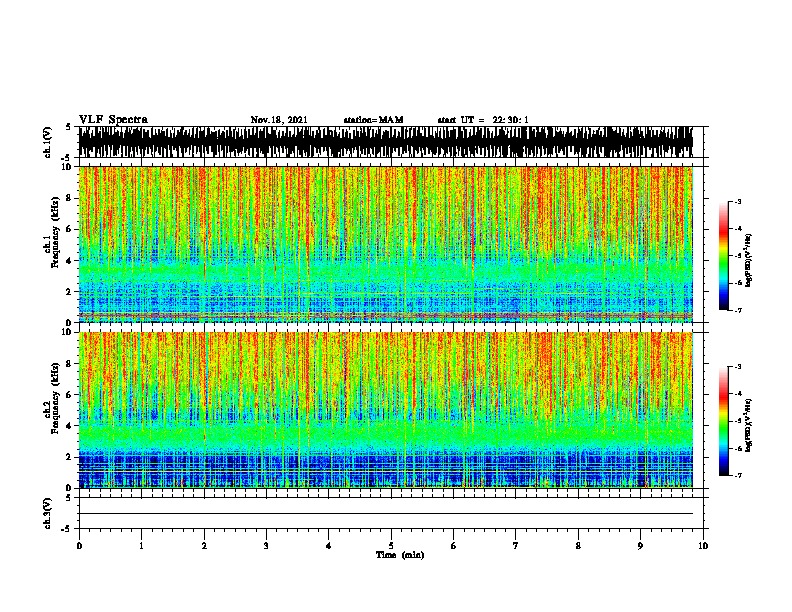The width and height of the screenshot is (792, 612).
Task: Click the ch.1 waveform amplitude panel
Action: click(x=390, y=142)
